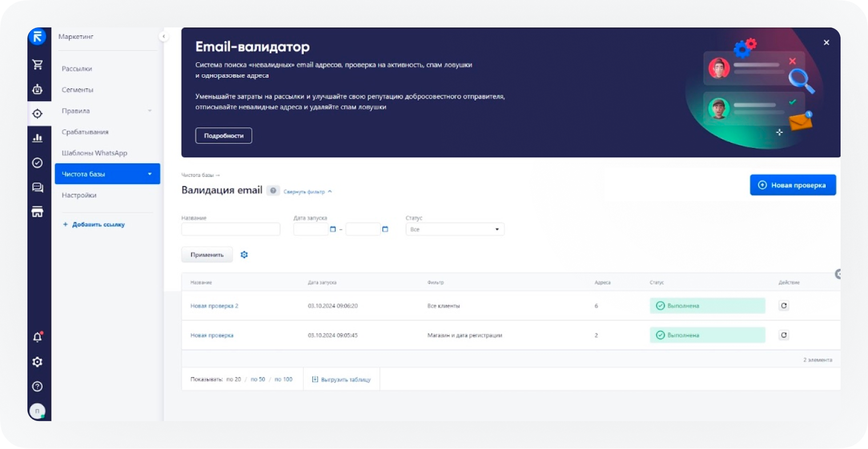
Task: Open the end date calendar picker
Action: tap(385, 229)
